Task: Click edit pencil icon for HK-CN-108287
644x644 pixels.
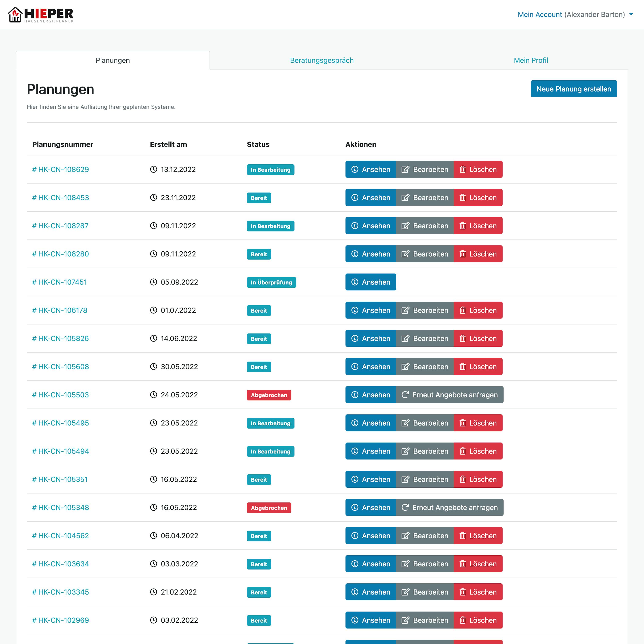Action: [x=405, y=226]
